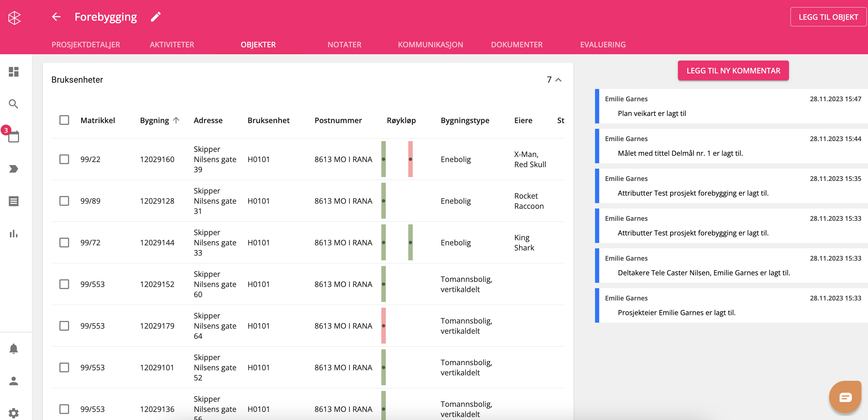Click address Skipper Nilsens gate 33

coord(215,243)
